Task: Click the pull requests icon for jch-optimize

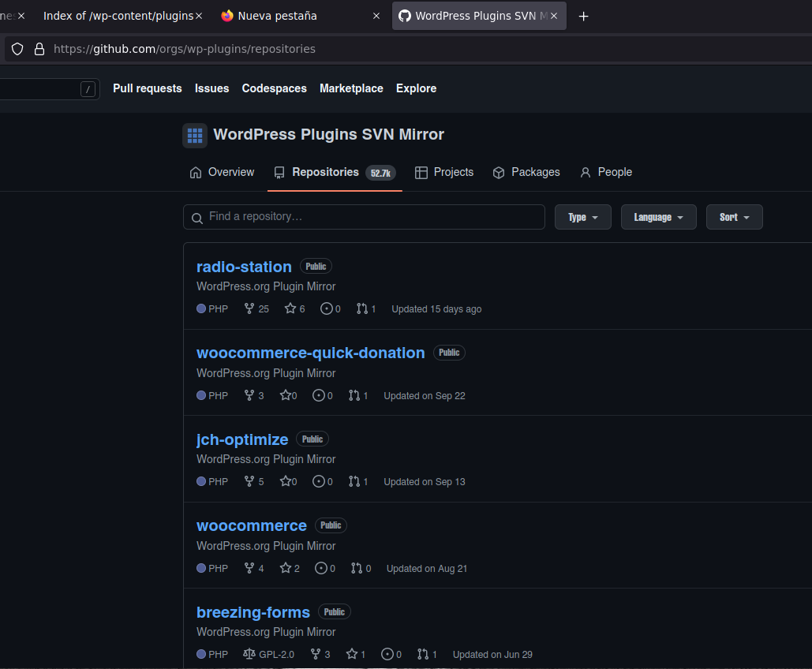Action: point(354,482)
